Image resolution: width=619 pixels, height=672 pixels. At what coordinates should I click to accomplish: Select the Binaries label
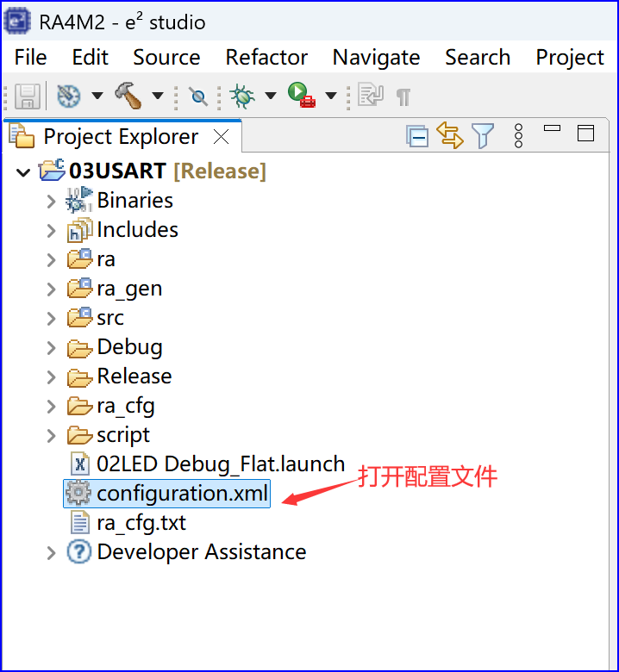(134, 200)
